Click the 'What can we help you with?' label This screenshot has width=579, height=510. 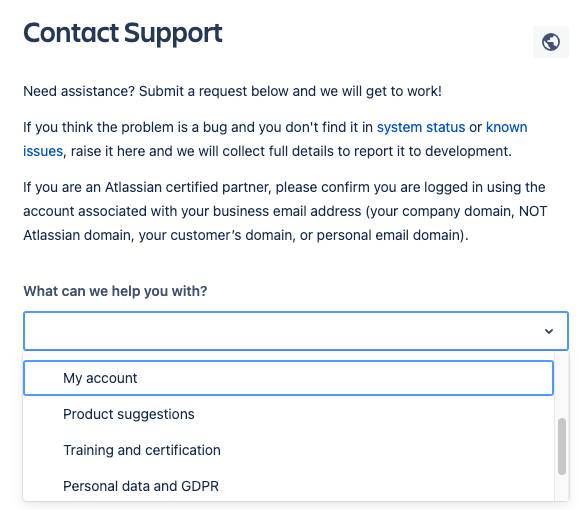click(x=115, y=291)
